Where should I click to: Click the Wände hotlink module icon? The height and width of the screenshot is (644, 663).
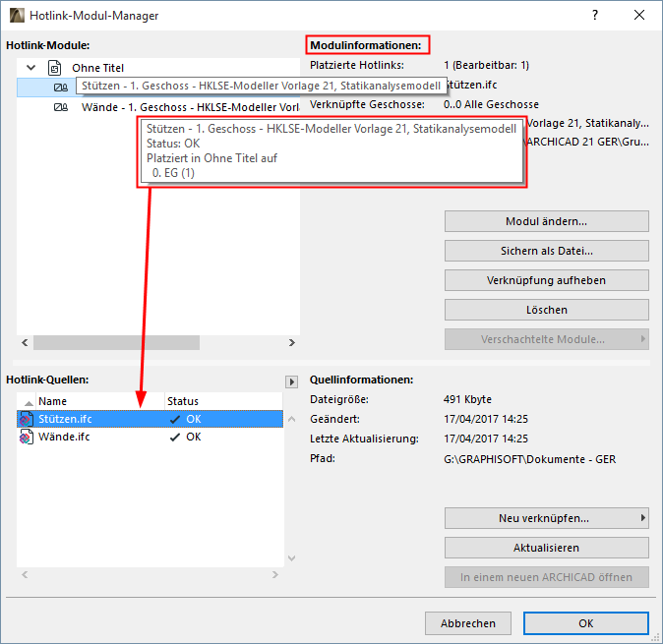point(60,107)
